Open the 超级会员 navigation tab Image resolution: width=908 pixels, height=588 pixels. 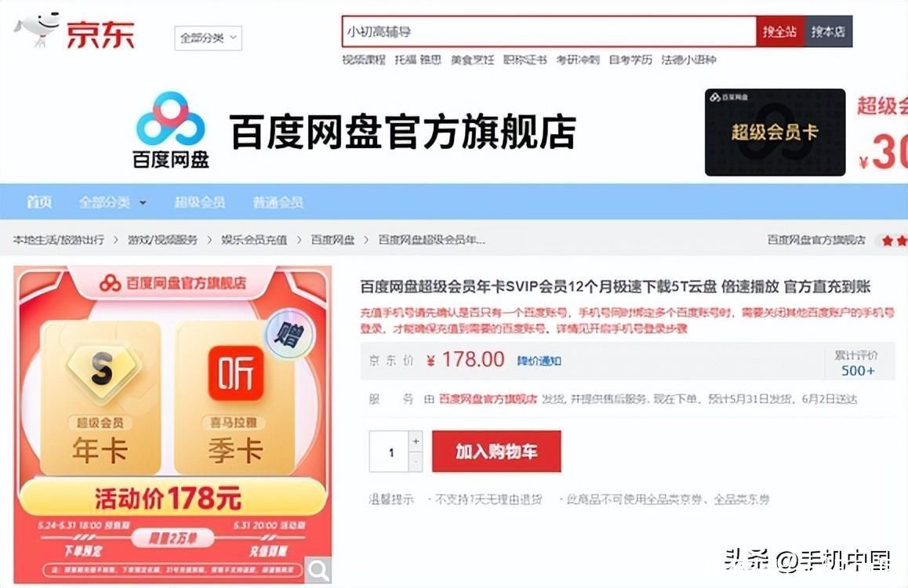tap(200, 202)
